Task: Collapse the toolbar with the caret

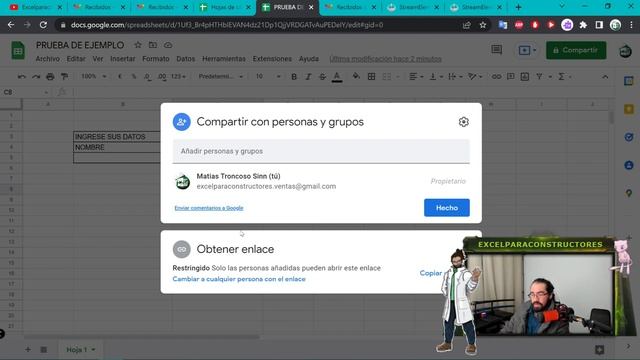Action: [605, 77]
